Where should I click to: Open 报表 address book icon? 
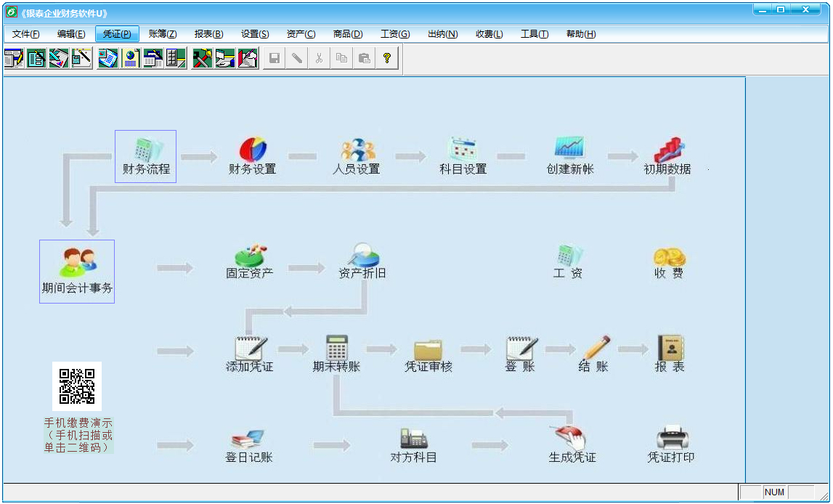670,354
